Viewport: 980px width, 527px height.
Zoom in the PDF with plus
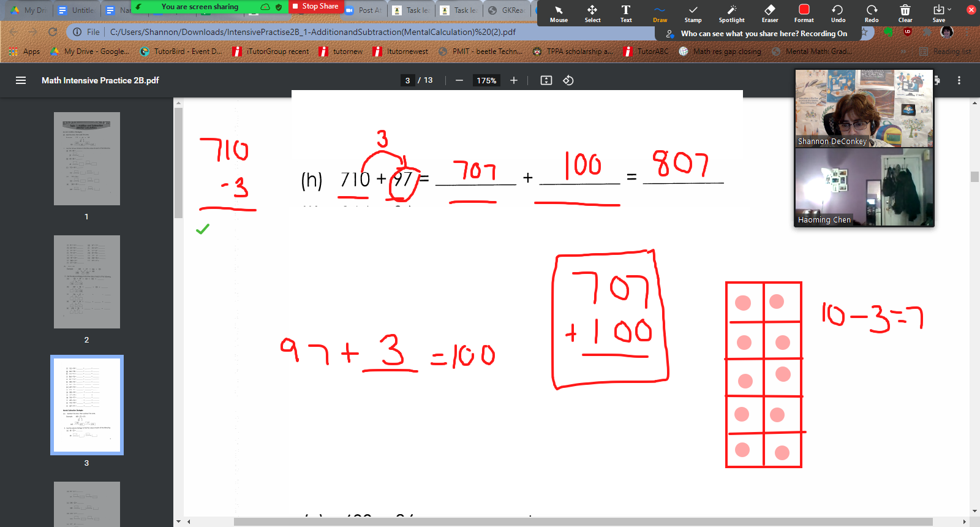point(514,80)
